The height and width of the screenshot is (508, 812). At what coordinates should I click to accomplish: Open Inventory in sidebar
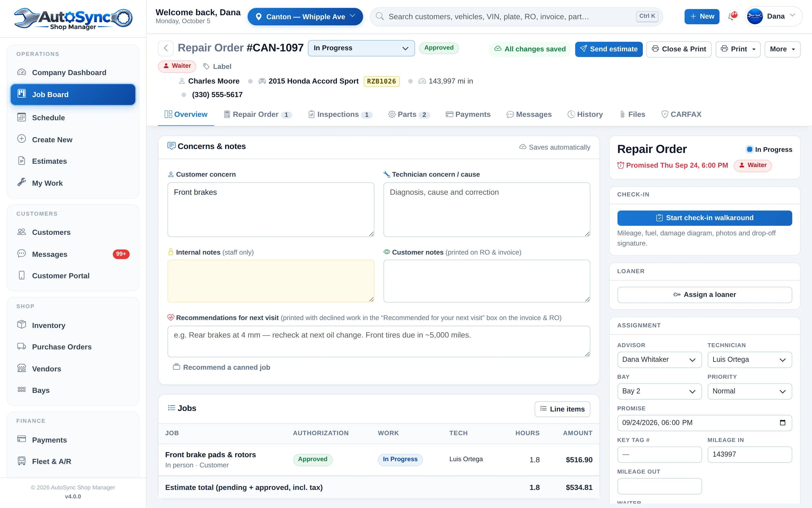click(73, 325)
